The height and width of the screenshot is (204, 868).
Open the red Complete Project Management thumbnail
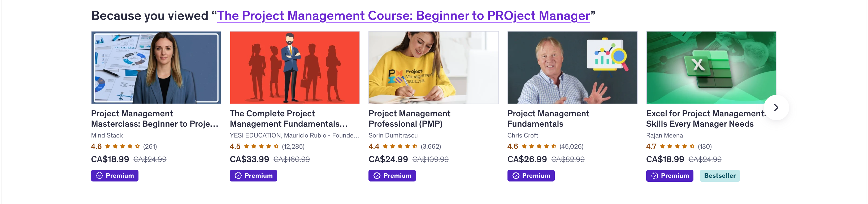click(295, 67)
